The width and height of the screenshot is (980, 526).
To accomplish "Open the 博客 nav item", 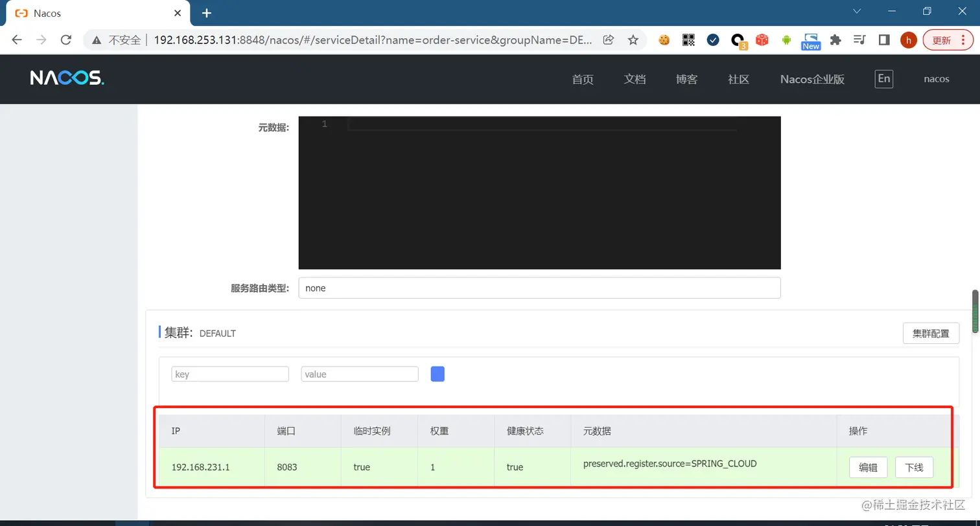I will coord(686,79).
